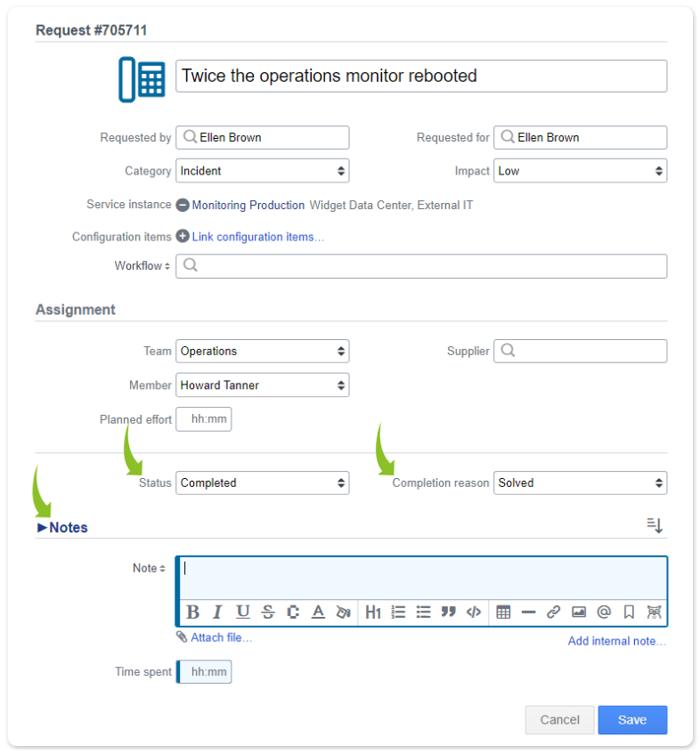Click inside the Note text area
This screenshot has width=700, height=754.
pos(423,578)
